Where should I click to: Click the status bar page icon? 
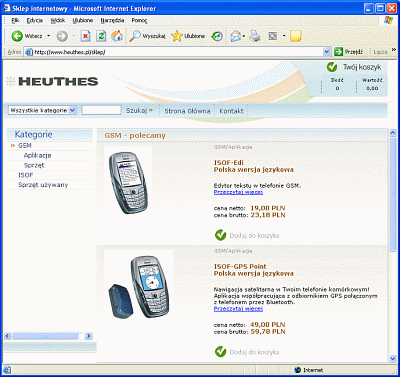7,370
